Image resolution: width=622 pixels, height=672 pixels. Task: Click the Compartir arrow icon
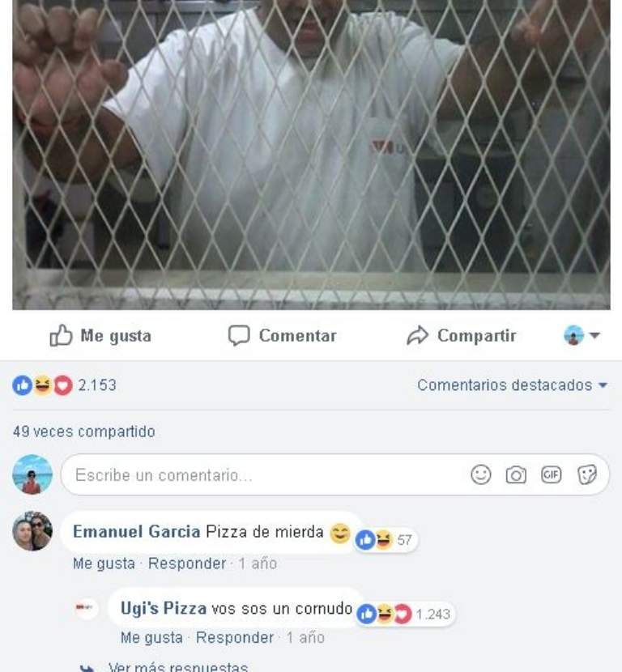pos(418,335)
